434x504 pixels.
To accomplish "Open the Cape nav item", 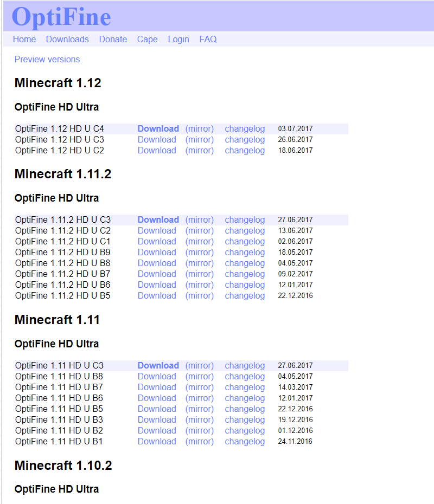I will [148, 39].
